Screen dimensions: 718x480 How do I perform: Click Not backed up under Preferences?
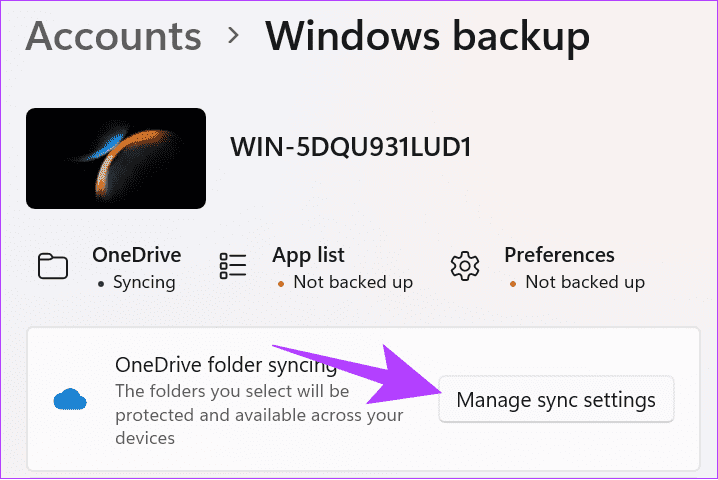coord(584,282)
